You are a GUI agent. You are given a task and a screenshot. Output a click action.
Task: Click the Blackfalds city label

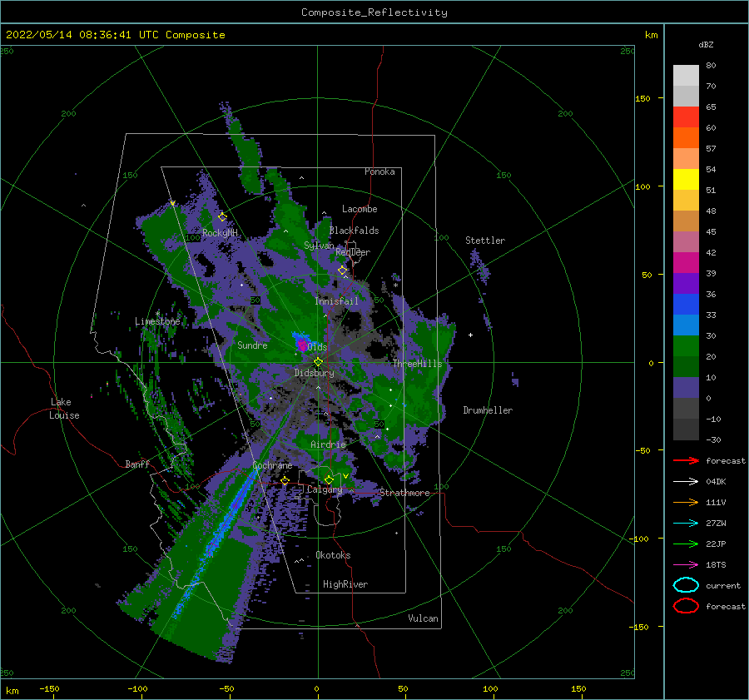[x=354, y=231]
